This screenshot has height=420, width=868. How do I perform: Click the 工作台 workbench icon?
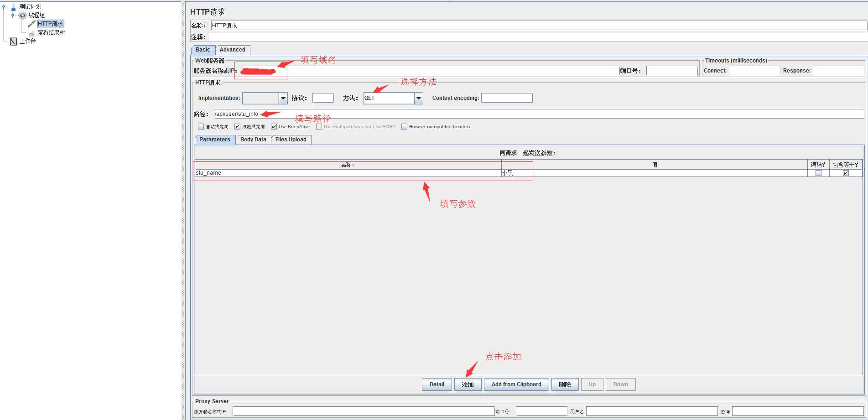(14, 41)
